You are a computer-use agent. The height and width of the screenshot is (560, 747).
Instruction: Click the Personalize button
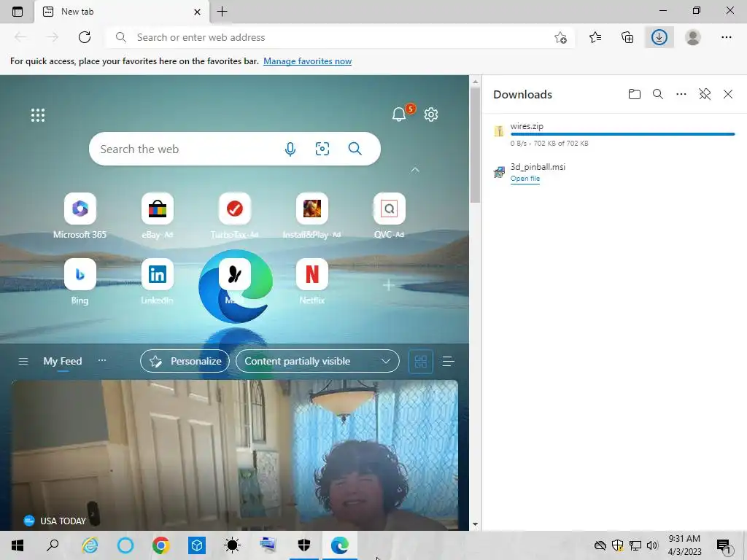coord(185,362)
